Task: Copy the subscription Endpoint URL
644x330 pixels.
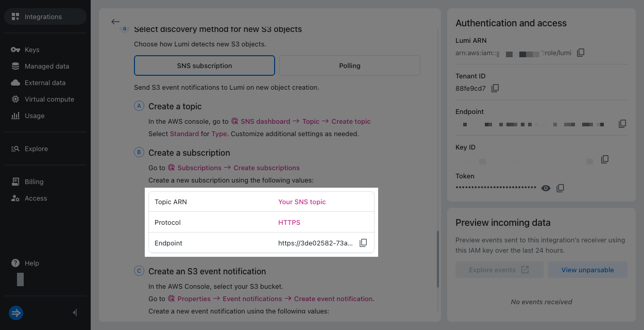Action: [363, 243]
